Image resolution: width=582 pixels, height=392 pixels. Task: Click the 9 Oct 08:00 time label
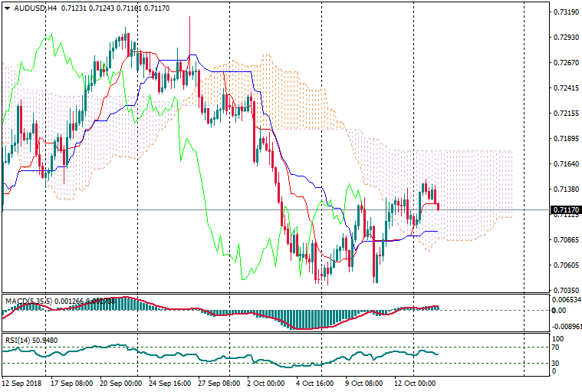click(363, 382)
